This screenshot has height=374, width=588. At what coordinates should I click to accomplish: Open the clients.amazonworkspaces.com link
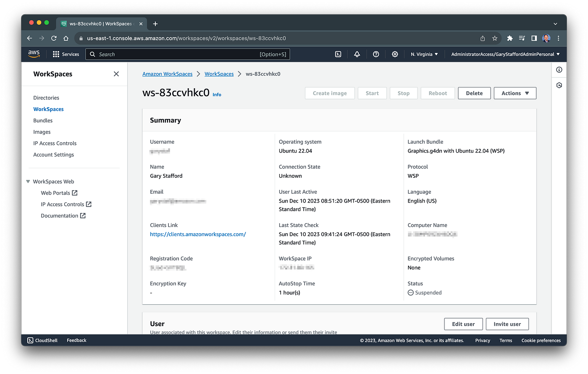coord(198,234)
